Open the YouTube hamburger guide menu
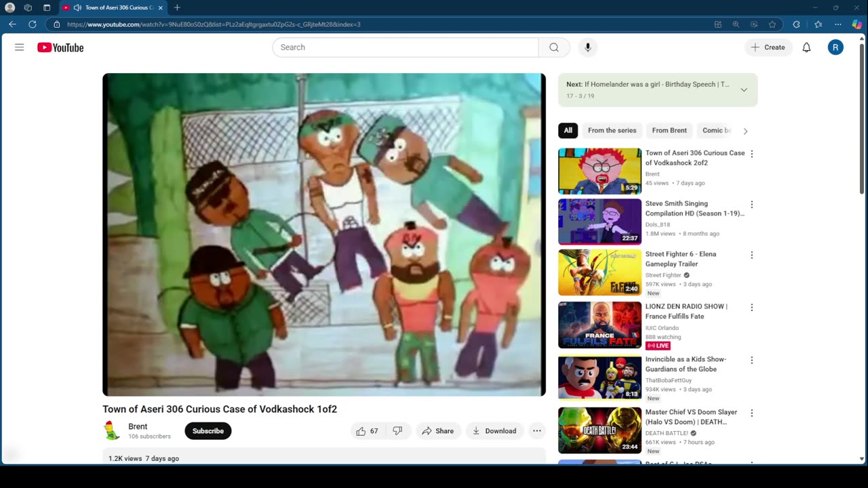The width and height of the screenshot is (868, 488). [19, 47]
